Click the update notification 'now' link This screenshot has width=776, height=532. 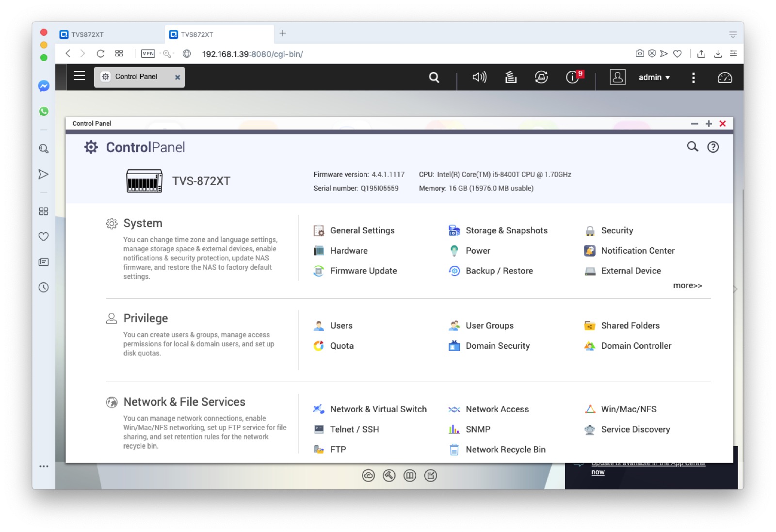pyautogui.click(x=598, y=472)
